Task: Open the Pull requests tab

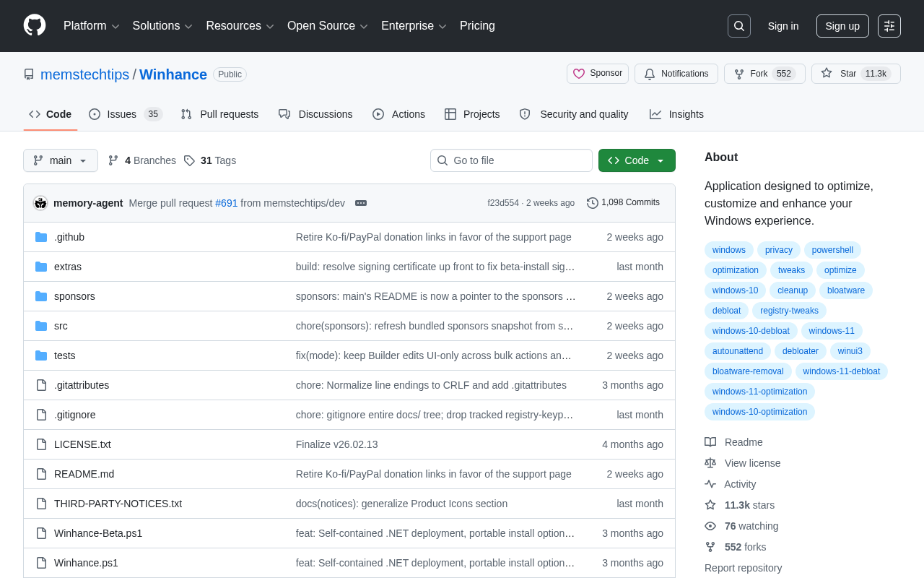Action: 219,114
